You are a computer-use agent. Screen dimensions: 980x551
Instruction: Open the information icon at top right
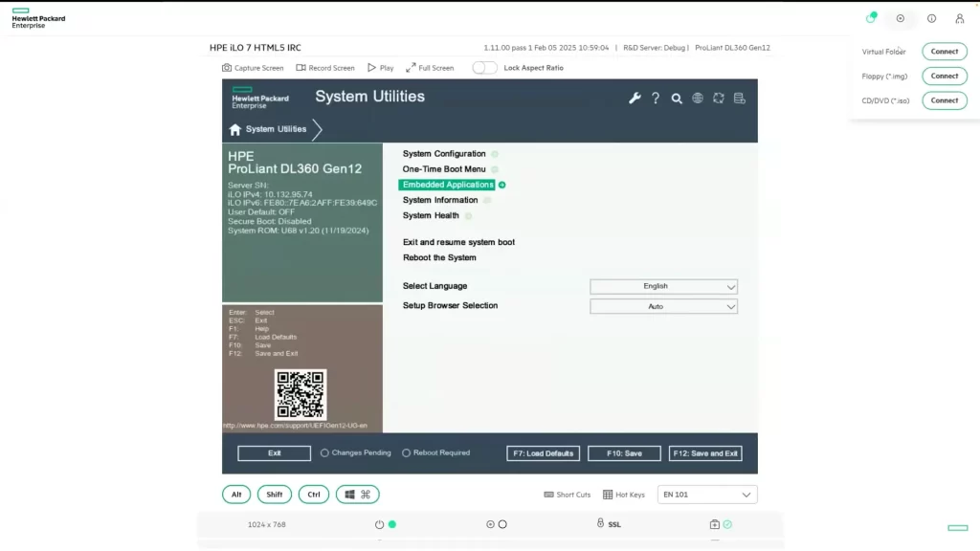(931, 19)
